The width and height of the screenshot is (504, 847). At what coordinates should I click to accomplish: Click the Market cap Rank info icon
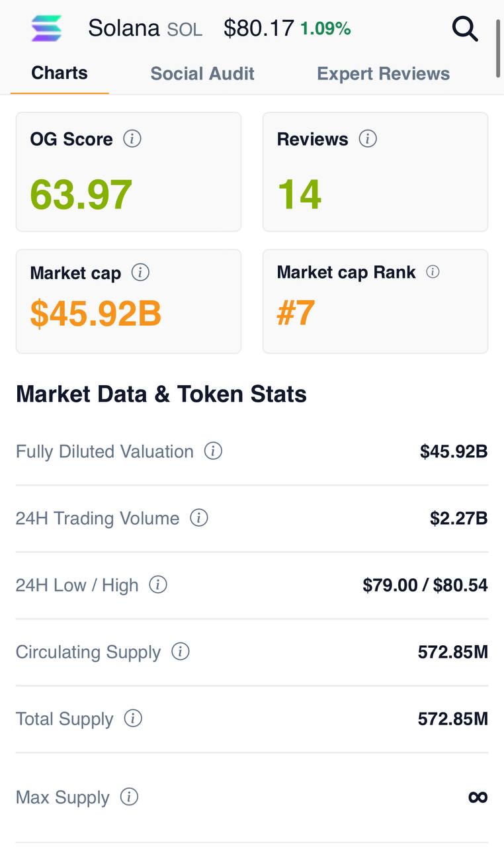click(433, 272)
